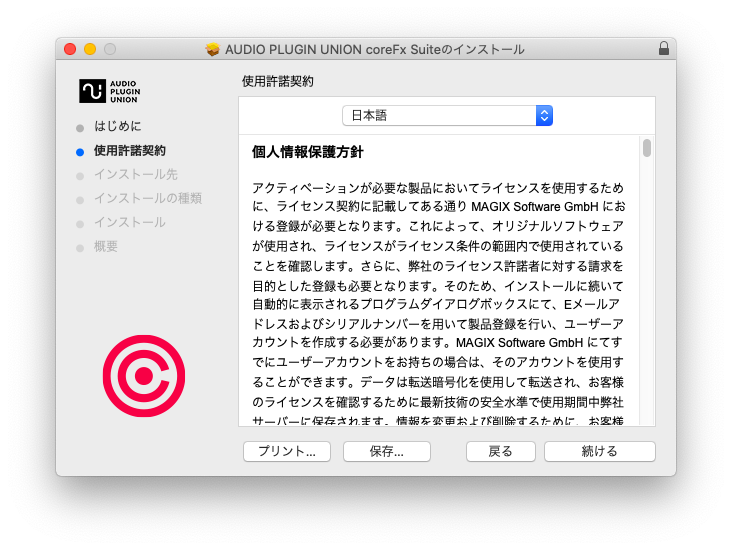Screen dimensions: 732x550
Task: Click the 個人情報保護方針 heading
Action: [308, 152]
